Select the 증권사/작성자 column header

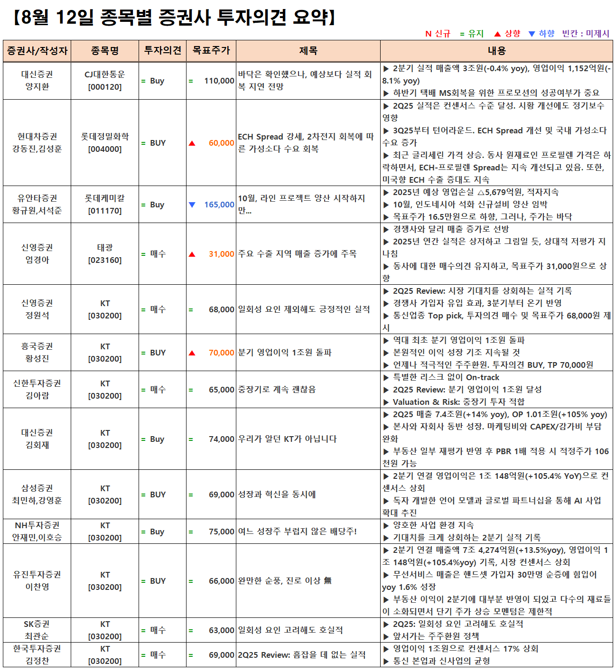pyautogui.click(x=37, y=51)
